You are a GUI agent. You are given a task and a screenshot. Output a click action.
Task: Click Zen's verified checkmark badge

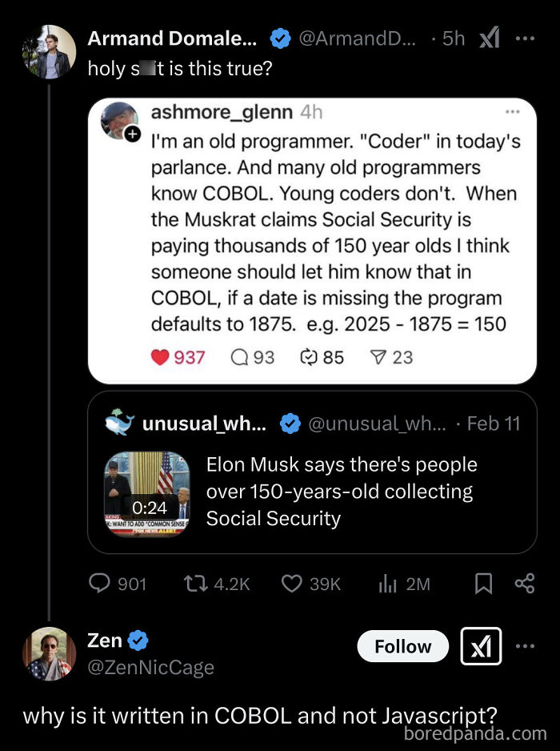[138, 640]
